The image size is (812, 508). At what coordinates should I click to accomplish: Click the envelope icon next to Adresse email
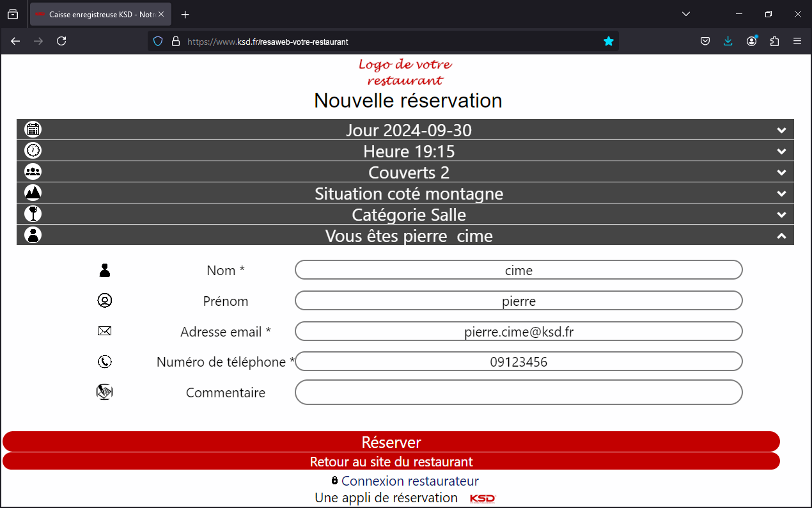(105, 331)
